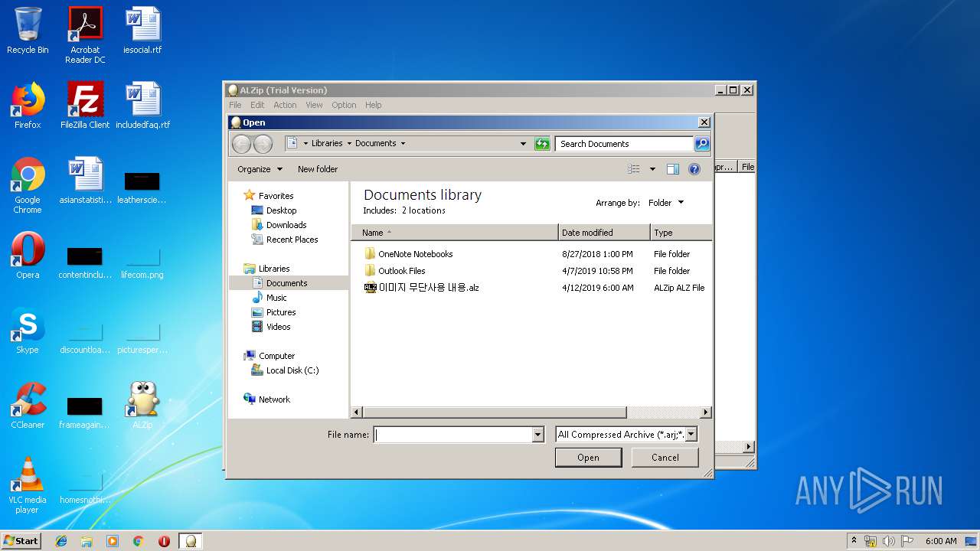
Task: Open the file type filter dropdown
Action: coord(691,435)
